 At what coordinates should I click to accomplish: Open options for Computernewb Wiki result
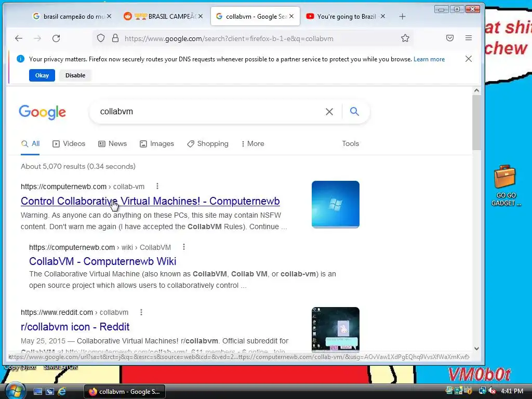184,247
